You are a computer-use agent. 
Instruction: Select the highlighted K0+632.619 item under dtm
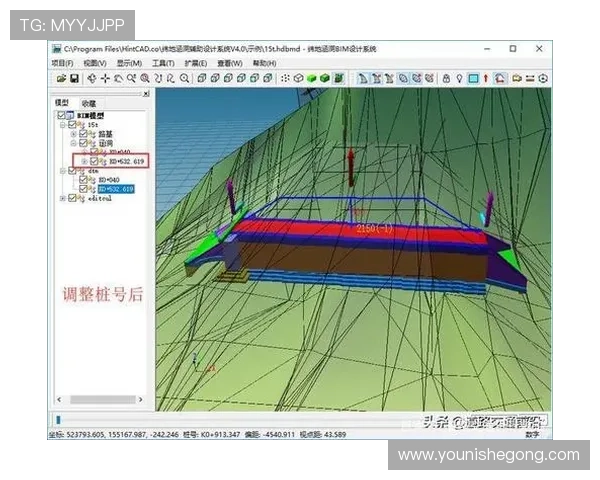point(116,189)
